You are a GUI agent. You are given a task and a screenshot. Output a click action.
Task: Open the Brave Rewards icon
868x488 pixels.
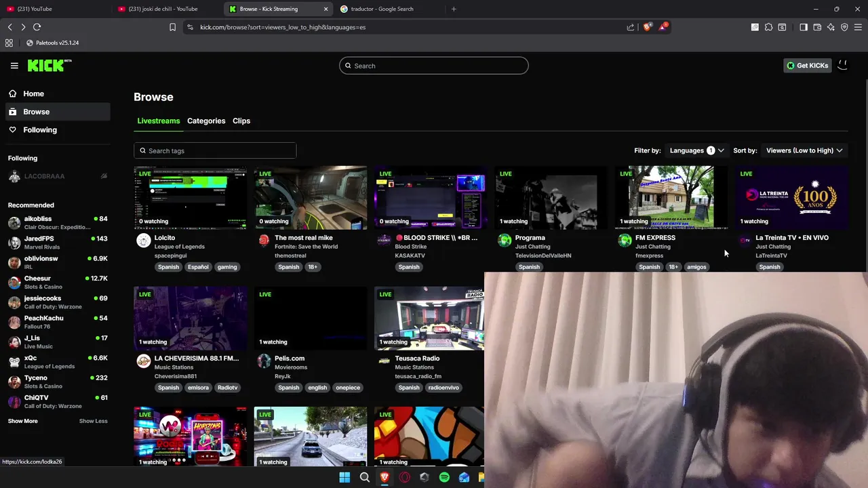click(x=663, y=27)
